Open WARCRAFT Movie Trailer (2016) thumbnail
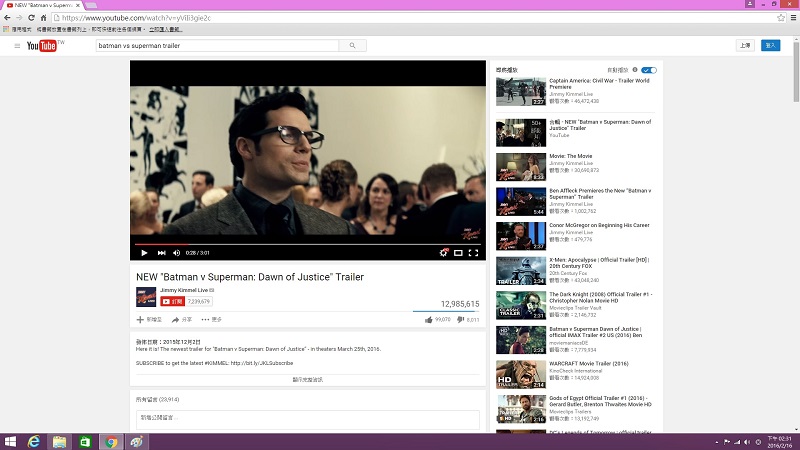Screen dimensions: 800x450 coord(521,374)
